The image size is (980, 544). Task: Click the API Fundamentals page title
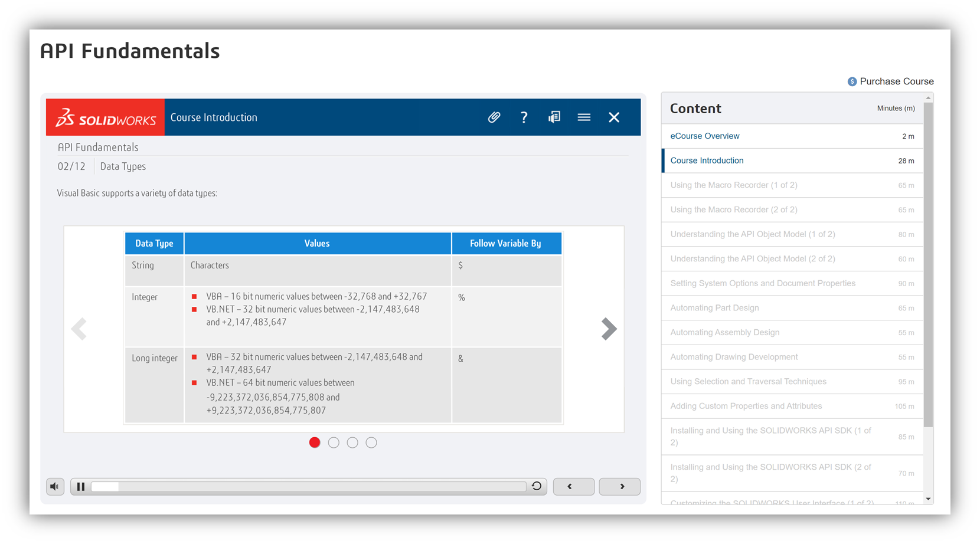130,51
